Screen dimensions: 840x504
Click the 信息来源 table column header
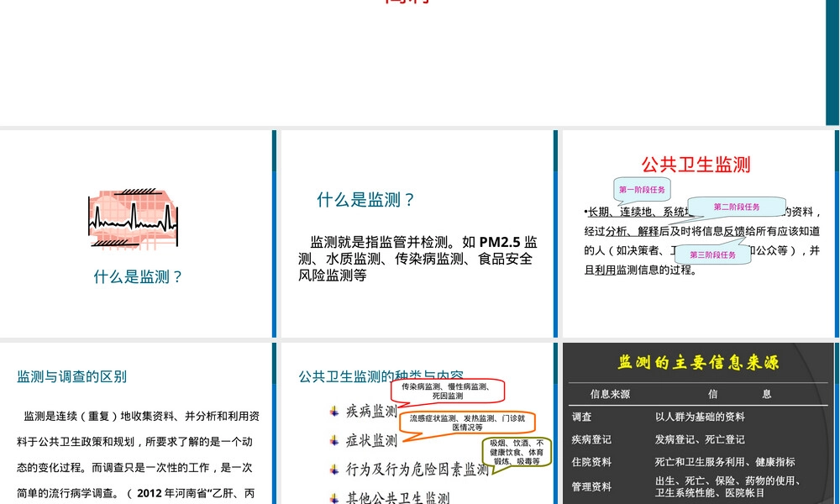point(610,394)
